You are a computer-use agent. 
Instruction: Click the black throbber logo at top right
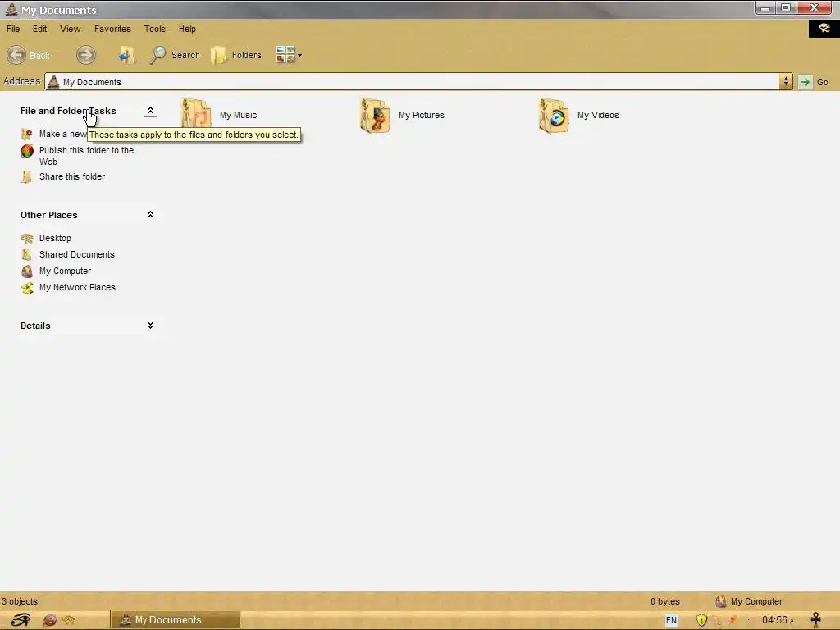[x=824, y=28]
